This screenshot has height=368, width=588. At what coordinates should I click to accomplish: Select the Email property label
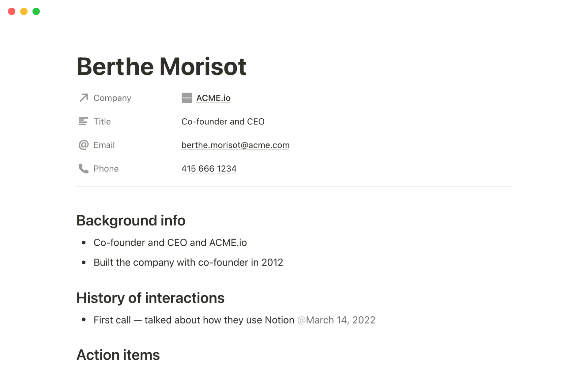pos(104,145)
